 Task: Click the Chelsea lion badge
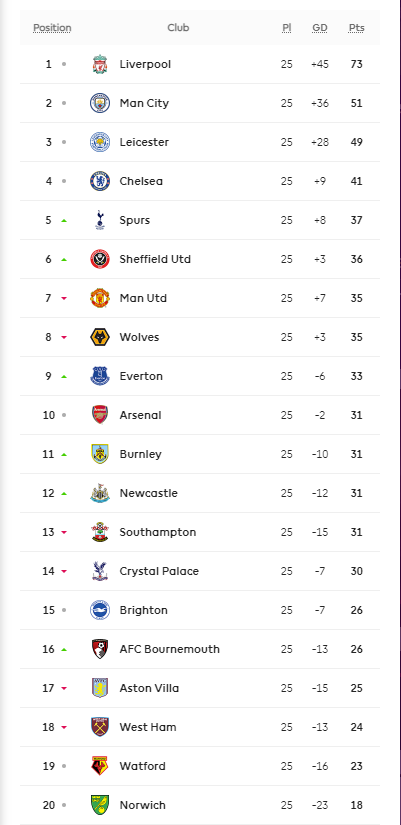coord(99,181)
